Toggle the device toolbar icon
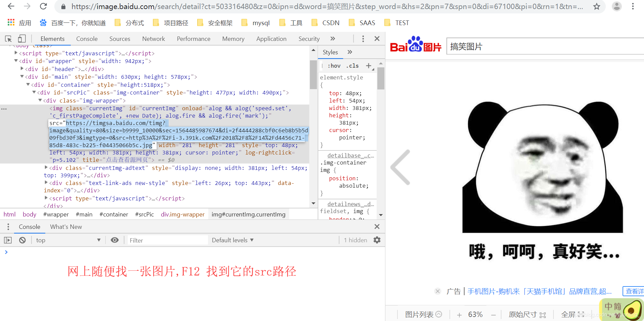Image resolution: width=644 pixels, height=321 pixels. pyautogui.click(x=22, y=39)
